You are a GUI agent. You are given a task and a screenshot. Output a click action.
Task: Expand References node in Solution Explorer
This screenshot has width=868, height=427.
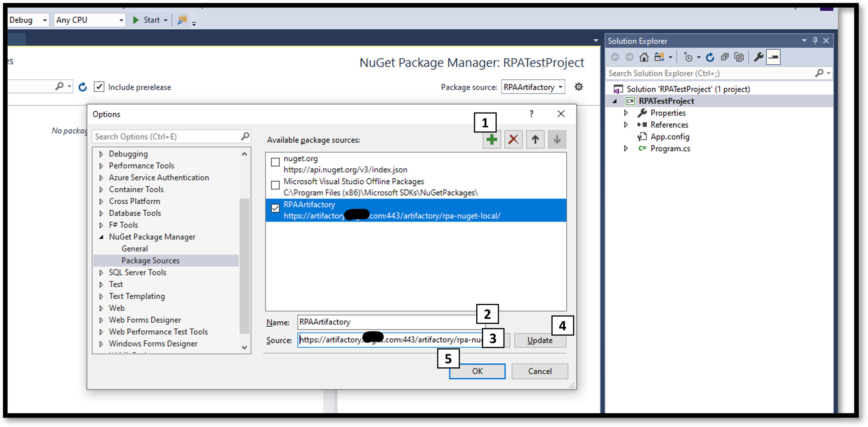click(626, 125)
